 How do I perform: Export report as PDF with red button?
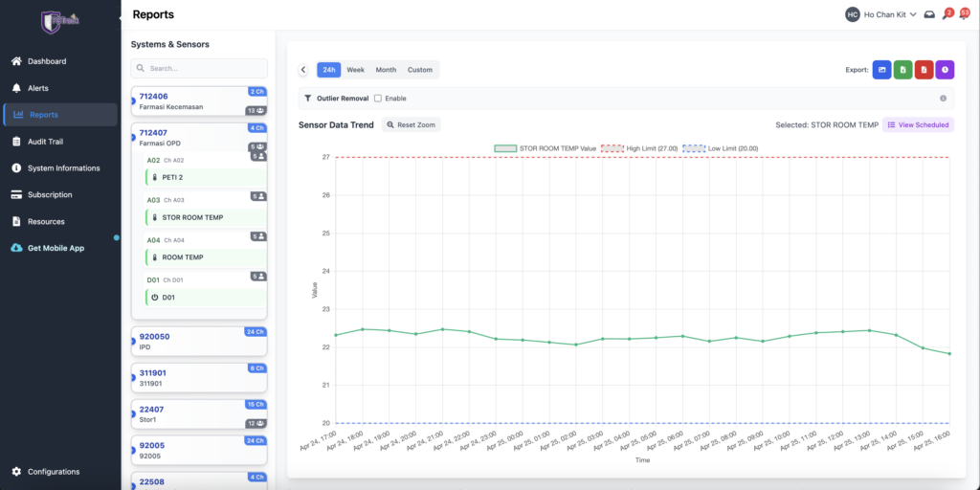click(x=924, y=70)
